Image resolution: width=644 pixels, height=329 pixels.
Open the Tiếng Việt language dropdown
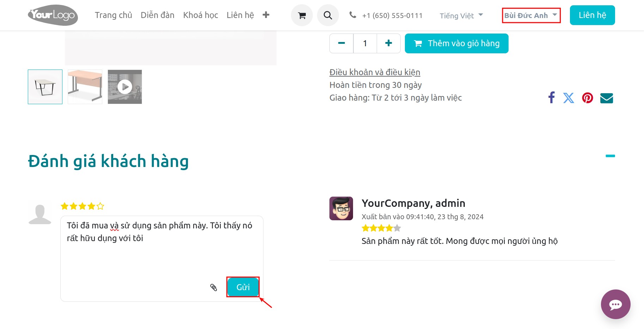click(461, 16)
